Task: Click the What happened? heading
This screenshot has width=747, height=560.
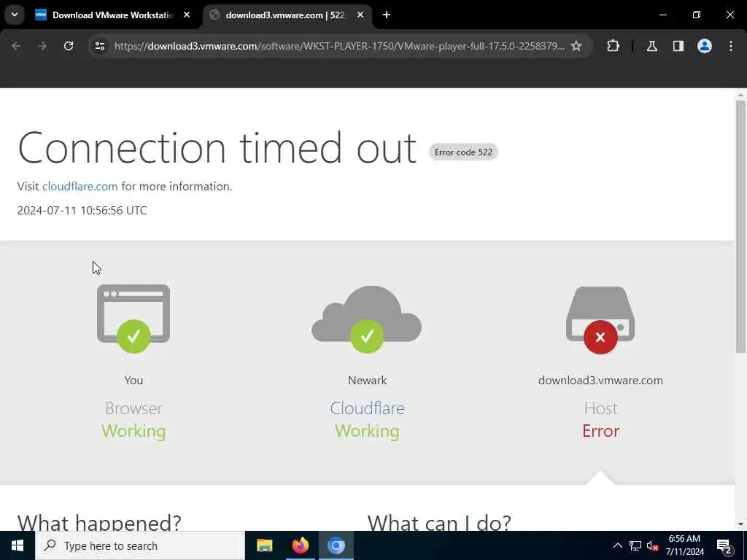Action: tap(99, 522)
